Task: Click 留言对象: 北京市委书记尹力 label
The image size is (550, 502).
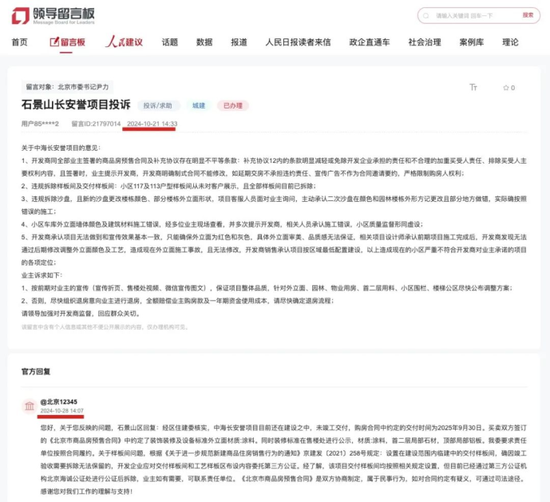Action: click(x=67, y=87)
